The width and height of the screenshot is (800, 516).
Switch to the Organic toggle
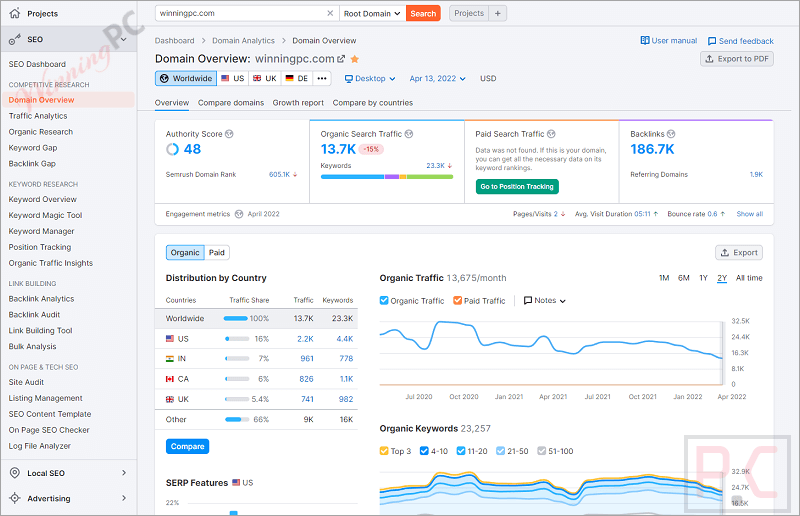point(185,253)
